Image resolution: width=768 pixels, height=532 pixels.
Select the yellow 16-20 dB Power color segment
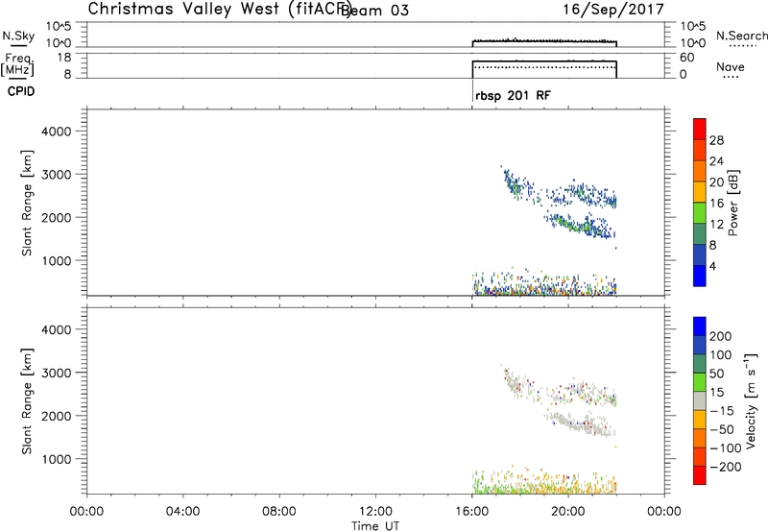700,191
